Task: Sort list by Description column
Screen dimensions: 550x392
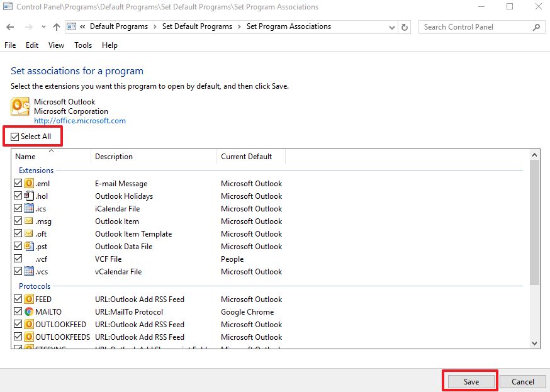Action: coord(154,157)
